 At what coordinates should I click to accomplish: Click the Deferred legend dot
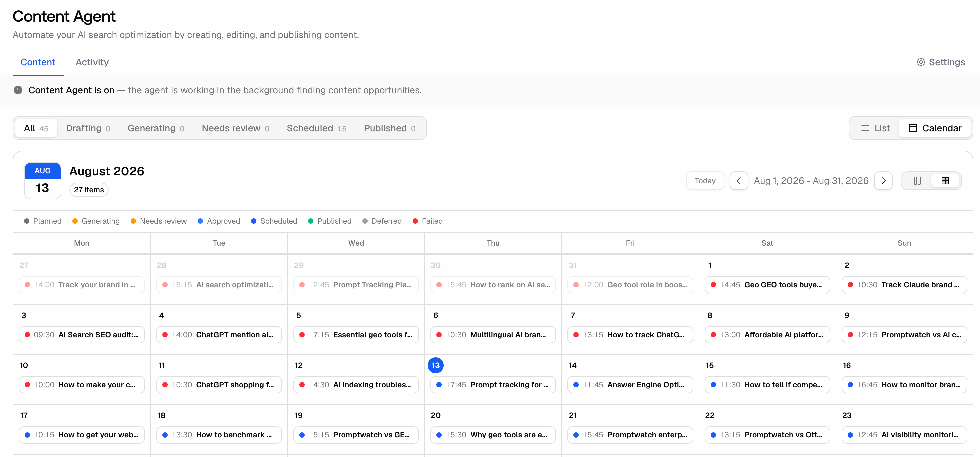click(x=365, y=221)
